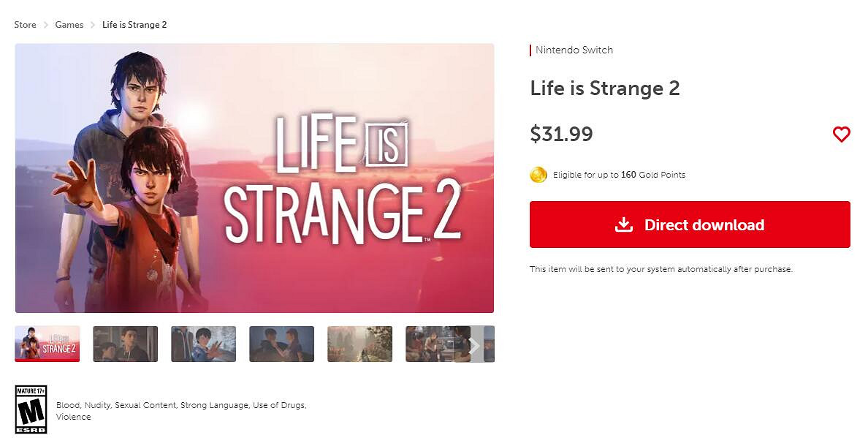
Task: Open Games in the breadcrumb trail
Action: (x=69, y=25)
